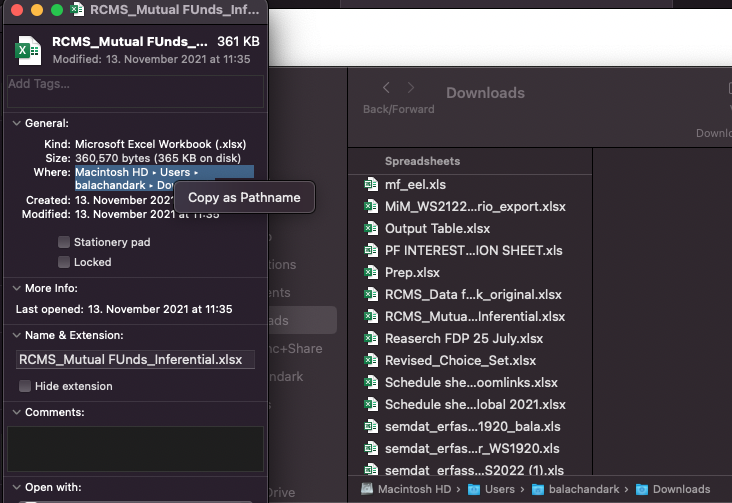
Task: Select PF INTEREST...ION SHEET.xls file name
Action: (x=473, y=250)
